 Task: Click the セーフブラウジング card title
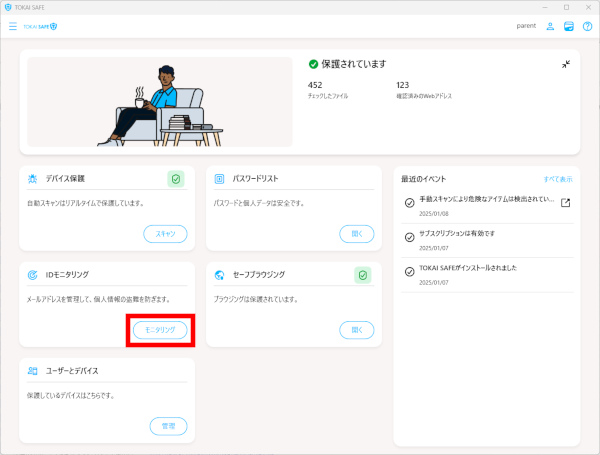(x=259, y=275)
